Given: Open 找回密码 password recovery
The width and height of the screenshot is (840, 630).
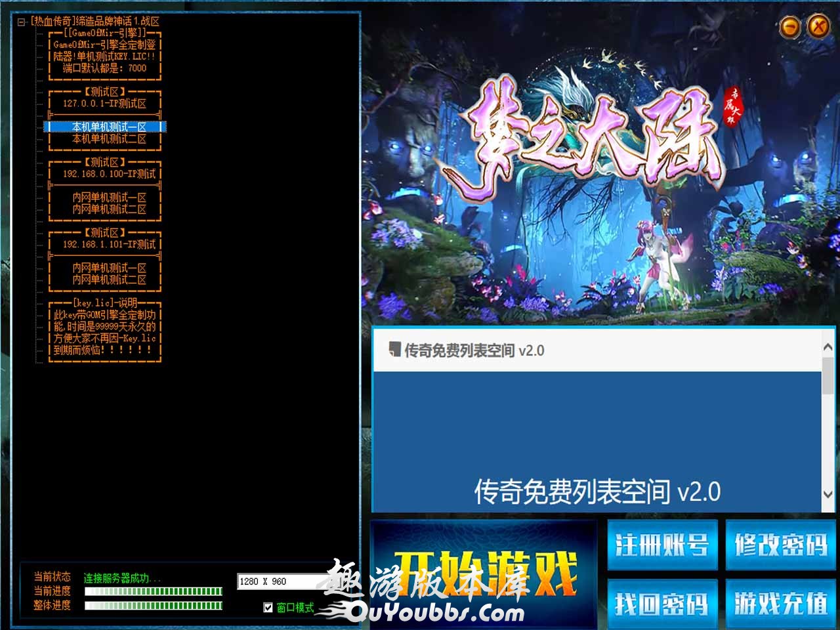Looking at the screenshot, I should pos(661,603).
